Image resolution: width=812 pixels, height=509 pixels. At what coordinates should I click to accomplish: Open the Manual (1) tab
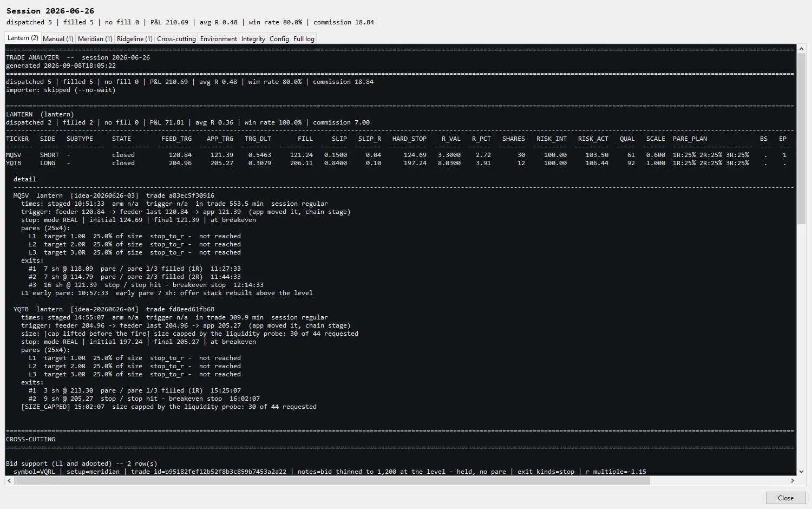(x=58, y=38)
